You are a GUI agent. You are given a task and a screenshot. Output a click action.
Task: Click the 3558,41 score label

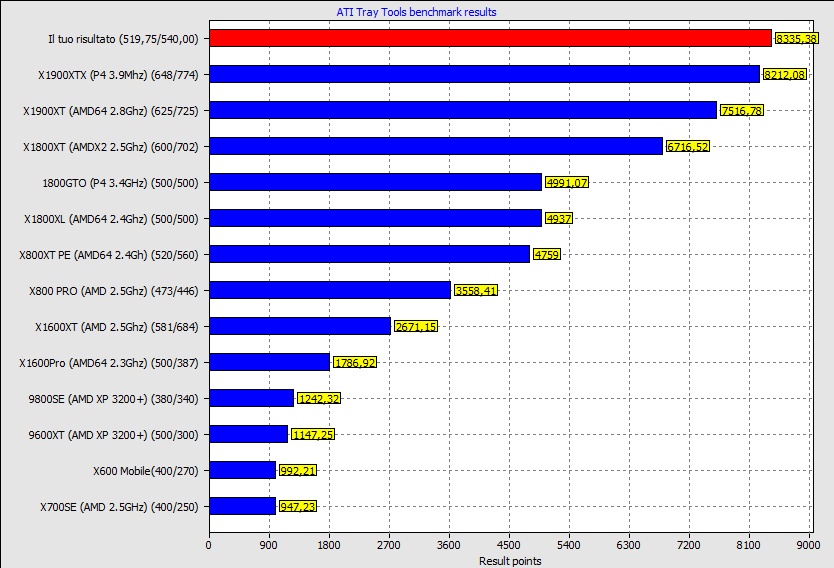click(475, 291)
